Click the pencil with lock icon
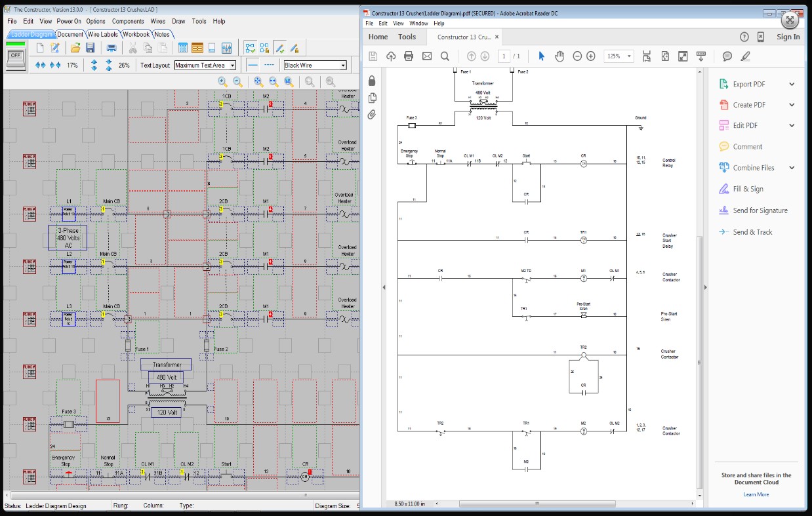Viewport: 812px width, 516px height. click(x=294, y=48)
